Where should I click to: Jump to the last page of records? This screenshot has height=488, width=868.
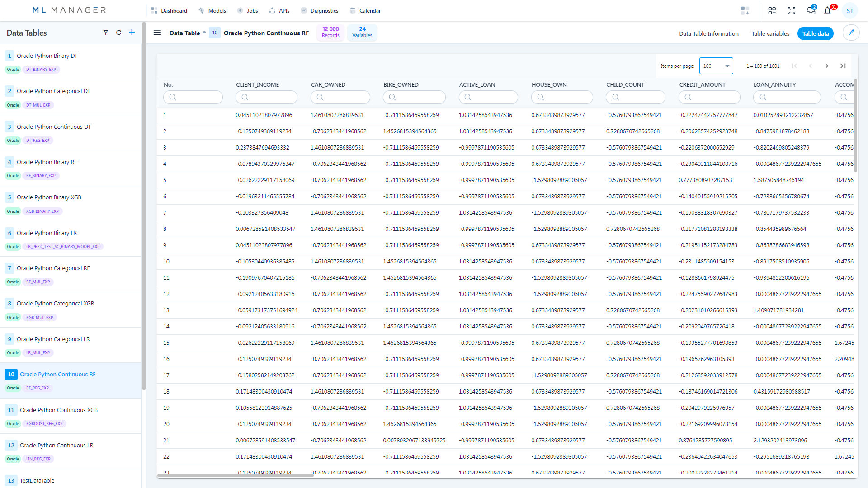click(843, 66)
